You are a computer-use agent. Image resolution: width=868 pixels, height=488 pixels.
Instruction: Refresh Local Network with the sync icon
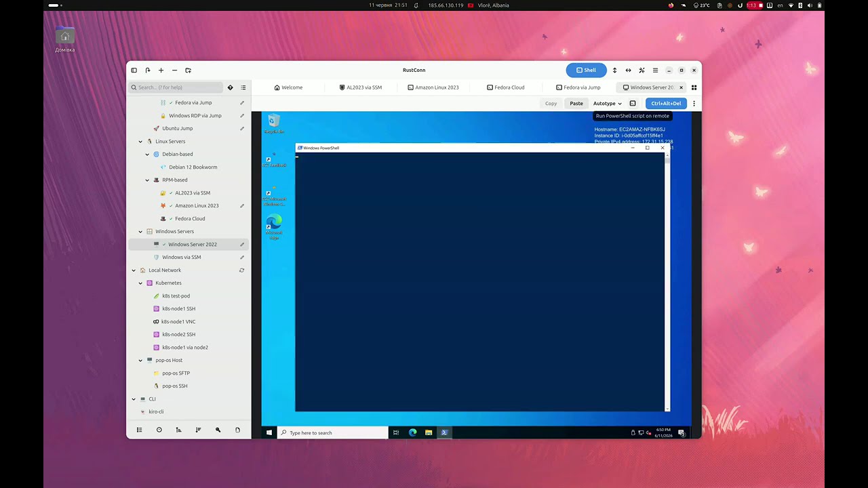click(242, 270)
